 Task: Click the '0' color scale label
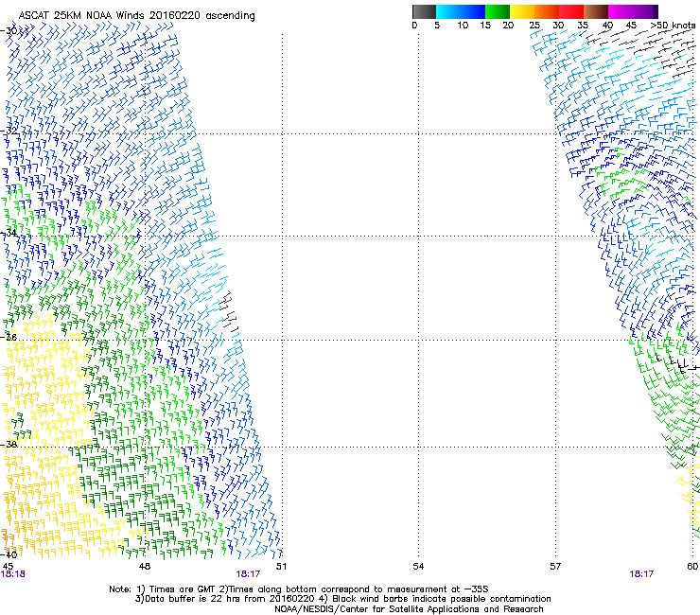414,25
